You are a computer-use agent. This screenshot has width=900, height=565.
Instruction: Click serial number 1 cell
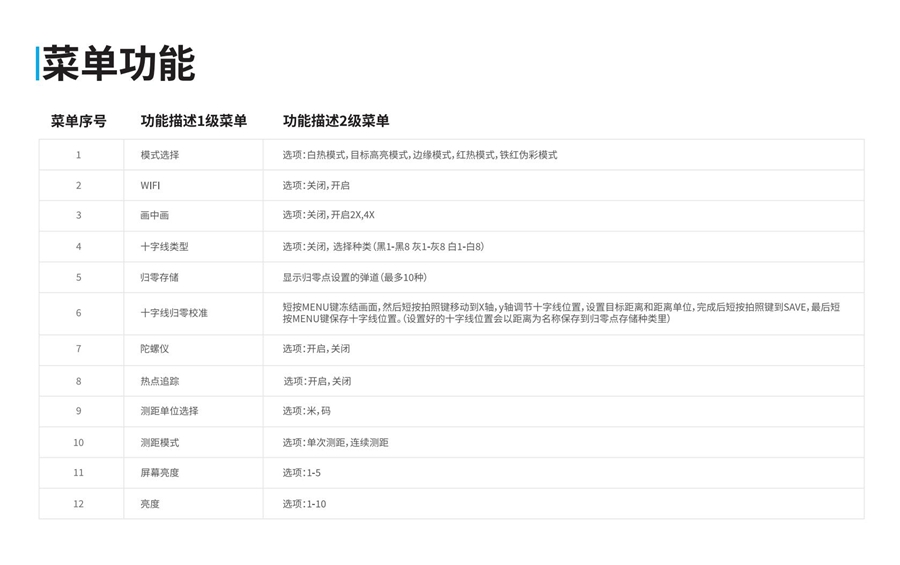pyautogui.click(x=81, y=155)
